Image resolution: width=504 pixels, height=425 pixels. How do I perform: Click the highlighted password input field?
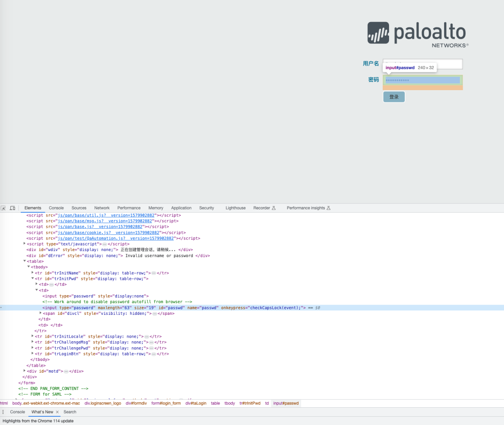coord(423,80)
